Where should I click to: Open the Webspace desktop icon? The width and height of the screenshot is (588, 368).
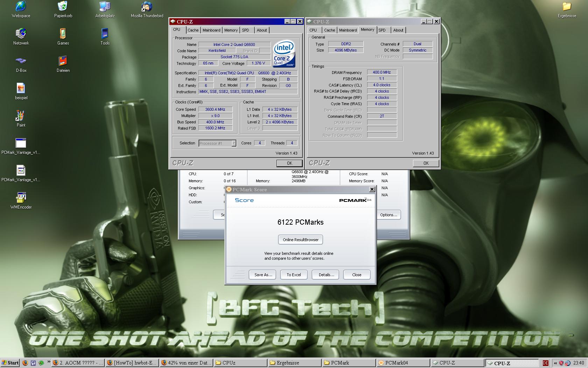pyautogui.click(x=21, y=9)
